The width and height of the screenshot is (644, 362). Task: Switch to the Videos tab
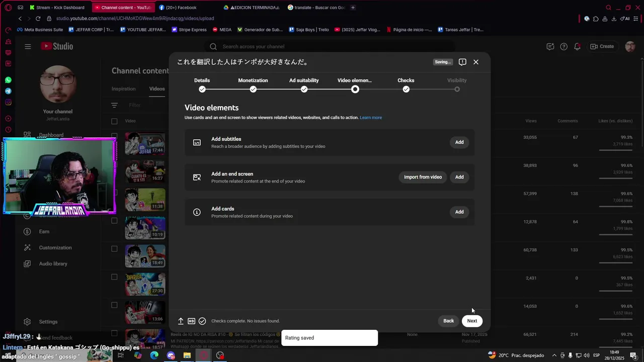click(157, 88)
